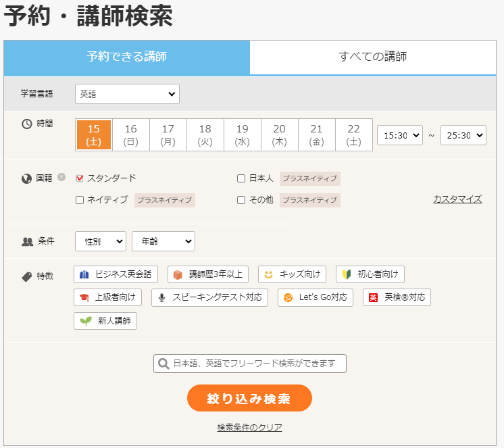Viewport: 504px width, 448px height.
Task: Choose the 上級者向け feature tag
Action: click(107, 297)
